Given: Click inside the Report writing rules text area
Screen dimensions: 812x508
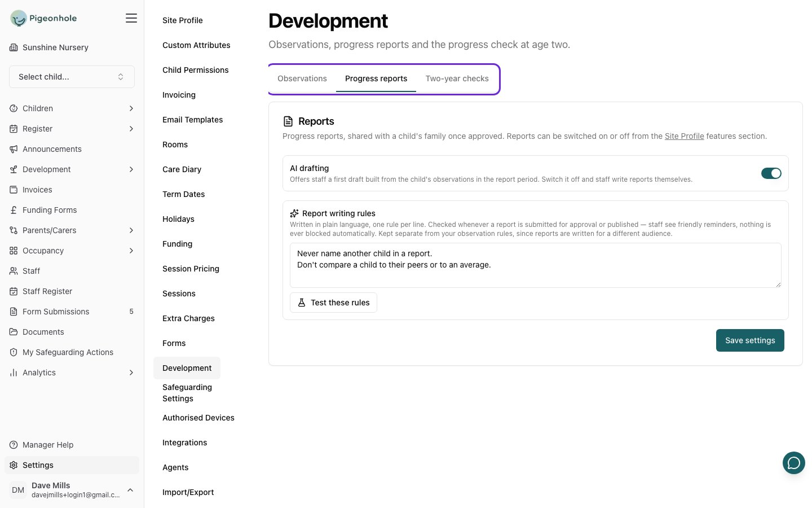Looking at the screenshot, I should click(536, 265).
